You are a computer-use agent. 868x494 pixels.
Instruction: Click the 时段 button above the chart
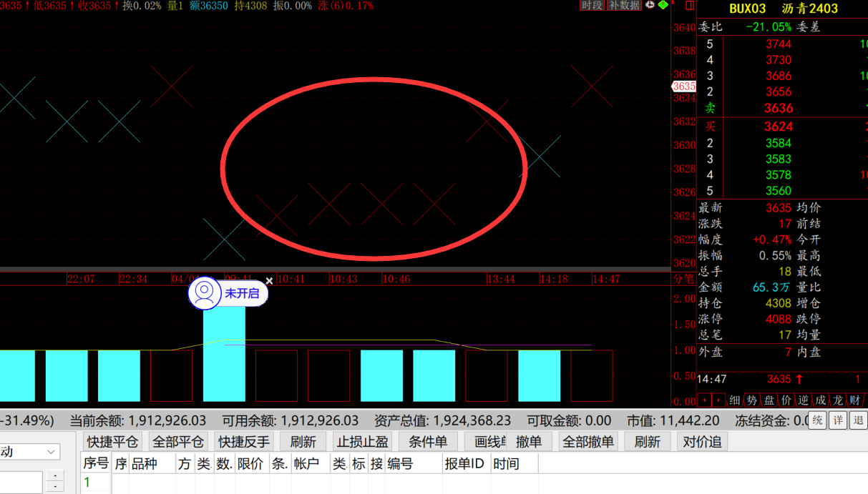pyautogui.click(x=592, y=6)
